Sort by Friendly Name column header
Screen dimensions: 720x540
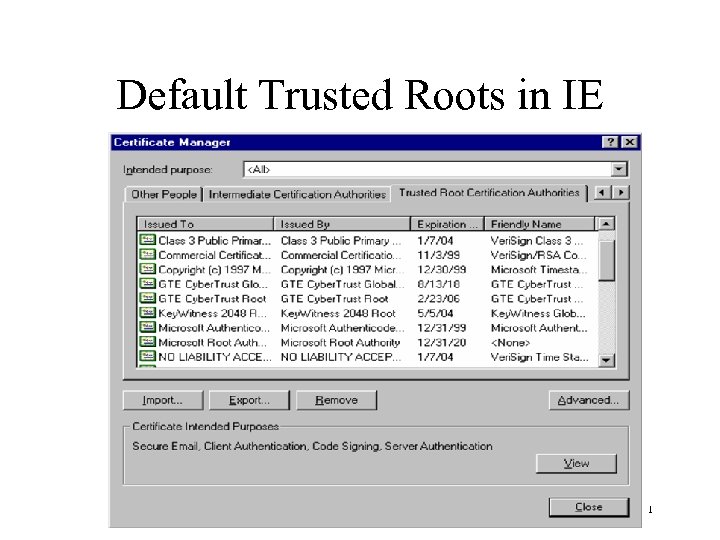(540, 224)
